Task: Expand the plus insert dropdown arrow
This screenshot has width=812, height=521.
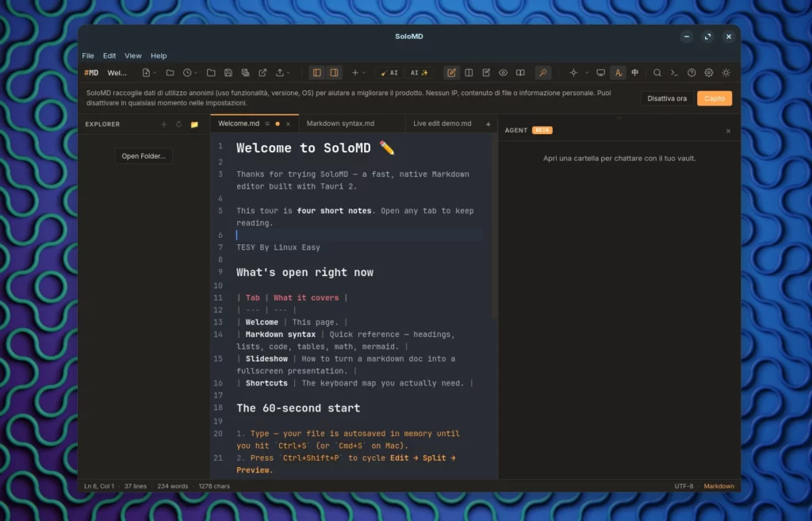Action: (363, 73)
